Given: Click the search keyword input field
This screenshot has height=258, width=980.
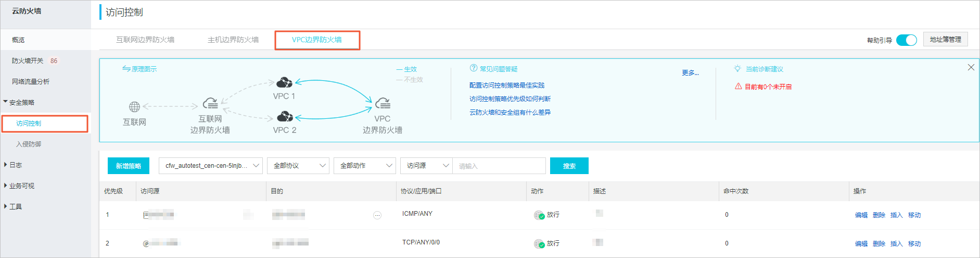Looking at the screenshot, I should coord(499,166).
